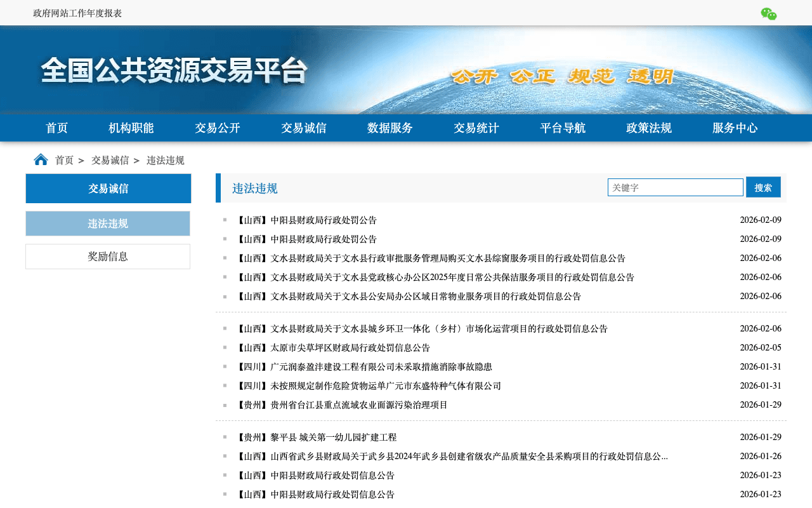Open 太原市尖草坪区财政局行政处罚信息公告
Image resolution: width=812 pixels, height=508 pixels.
point(332,348)
